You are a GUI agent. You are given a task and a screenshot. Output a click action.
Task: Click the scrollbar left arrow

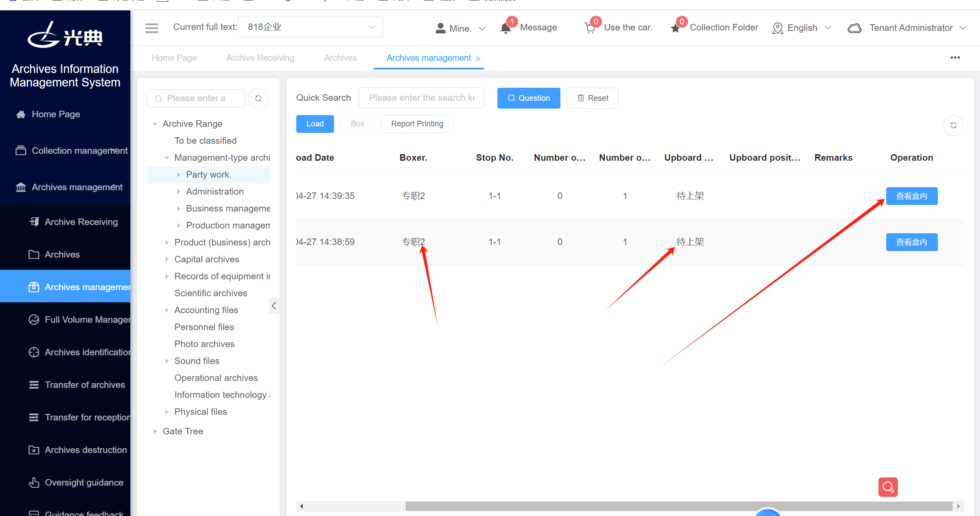[301, 506]
